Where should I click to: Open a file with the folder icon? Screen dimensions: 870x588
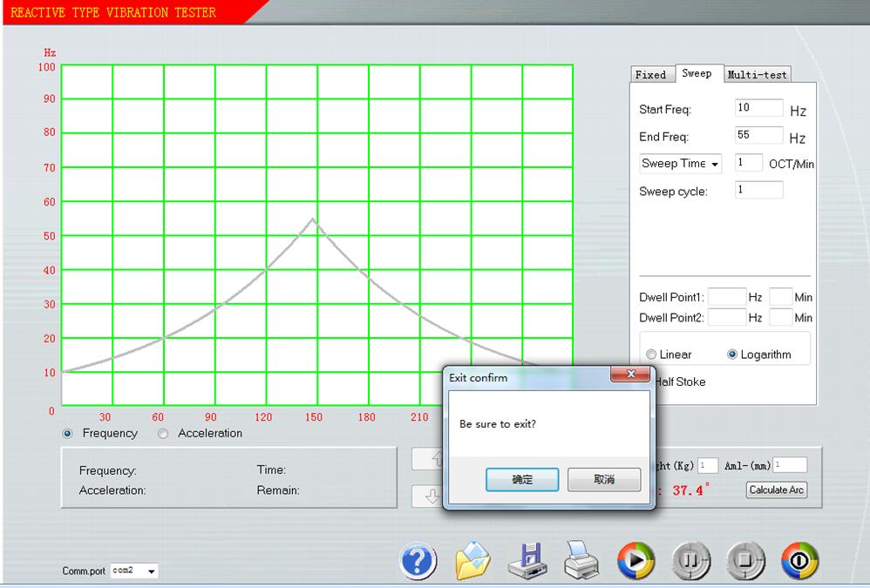click(x=472, y=560)
